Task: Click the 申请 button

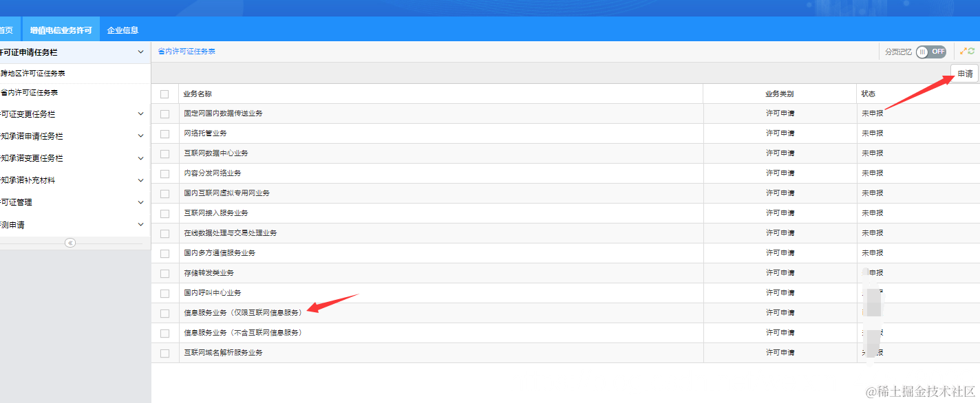Action: [965, 74]
